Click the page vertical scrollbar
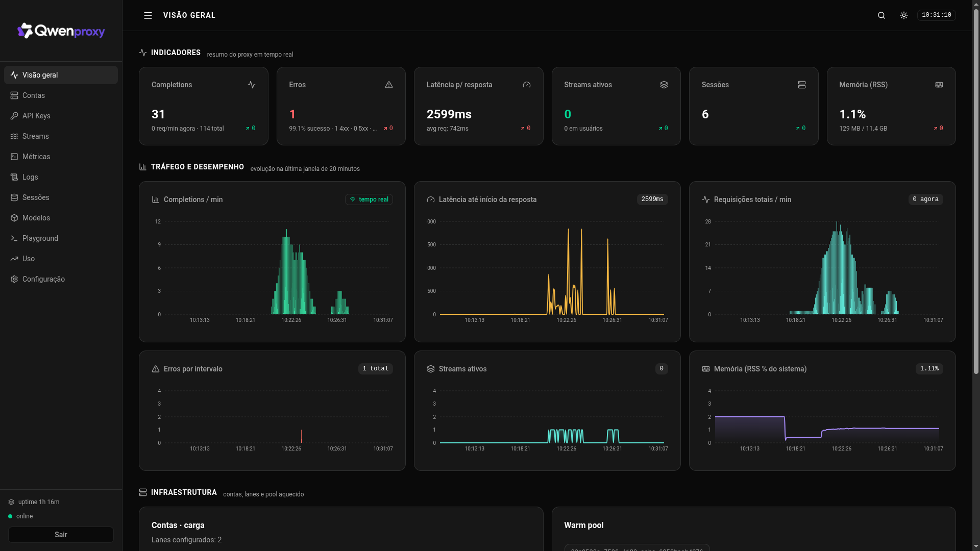The image size is (980, 551). [x=976, y=275]
